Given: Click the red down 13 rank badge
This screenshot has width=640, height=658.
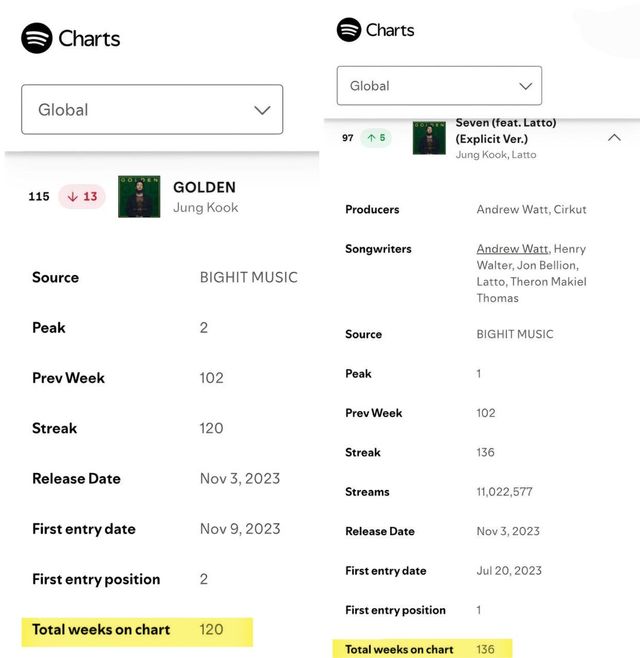Looking at the screenshot, I should click(x=82, y=197).
